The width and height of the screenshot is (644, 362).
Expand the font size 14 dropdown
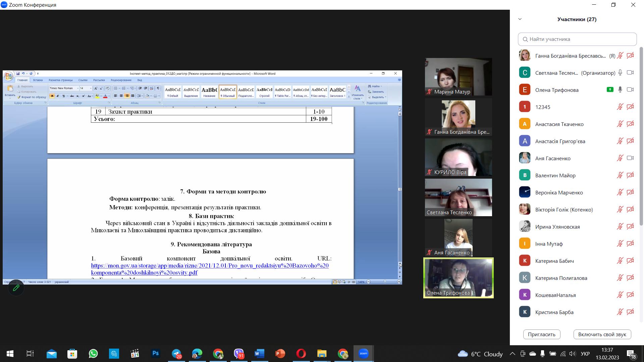(x=91, y=88)
